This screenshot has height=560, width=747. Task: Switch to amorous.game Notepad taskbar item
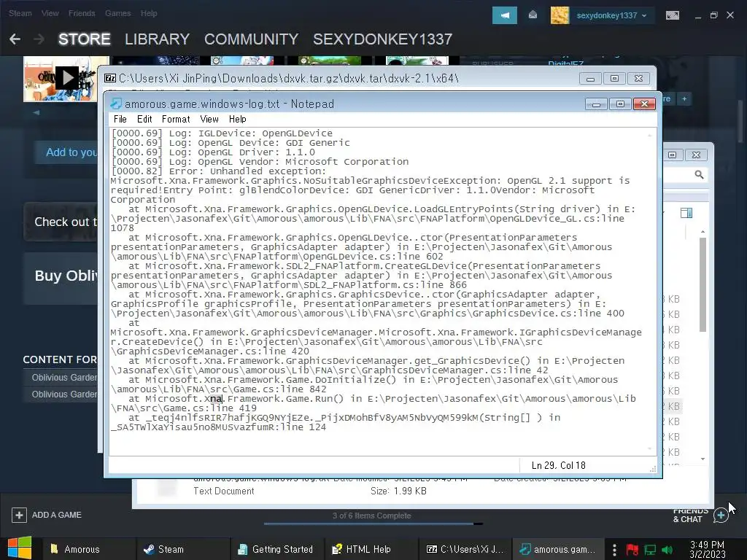click(x=557, y=549)
